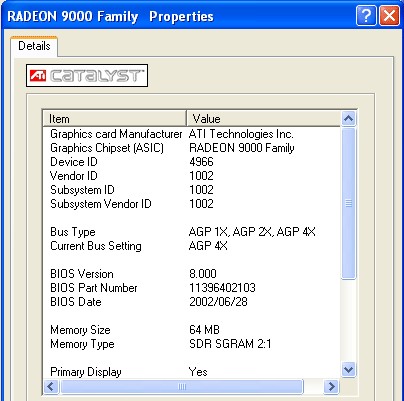Click the BIOS part value 11396402103
This screenshot has width=404, height=401.
coord(222,288)
